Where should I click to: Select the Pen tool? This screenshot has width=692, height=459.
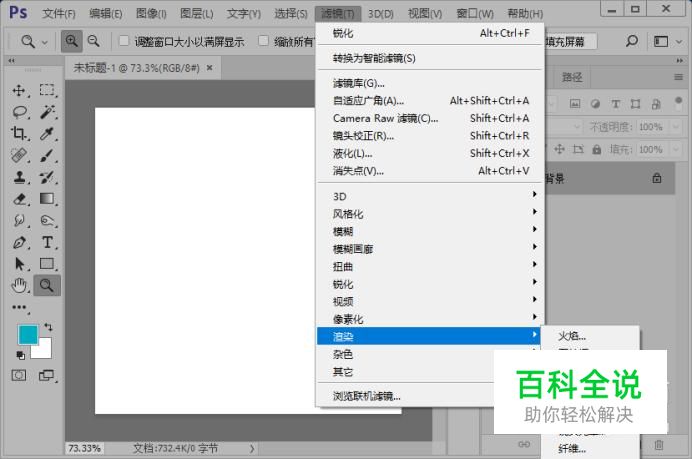point(19,242)
